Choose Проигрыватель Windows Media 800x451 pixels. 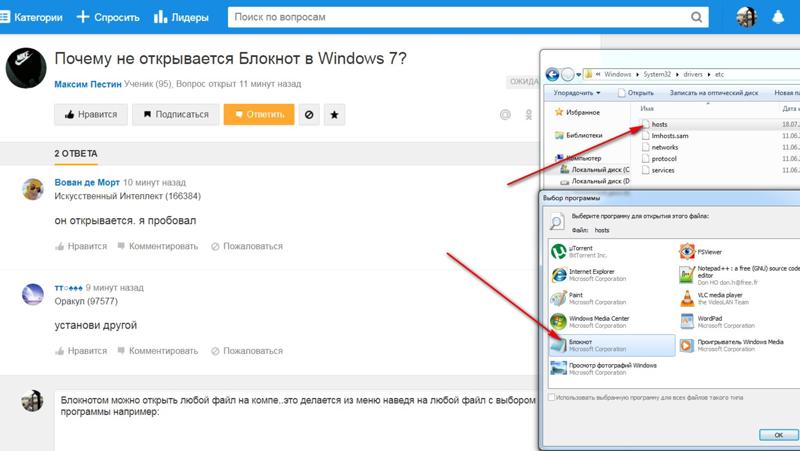731,345
